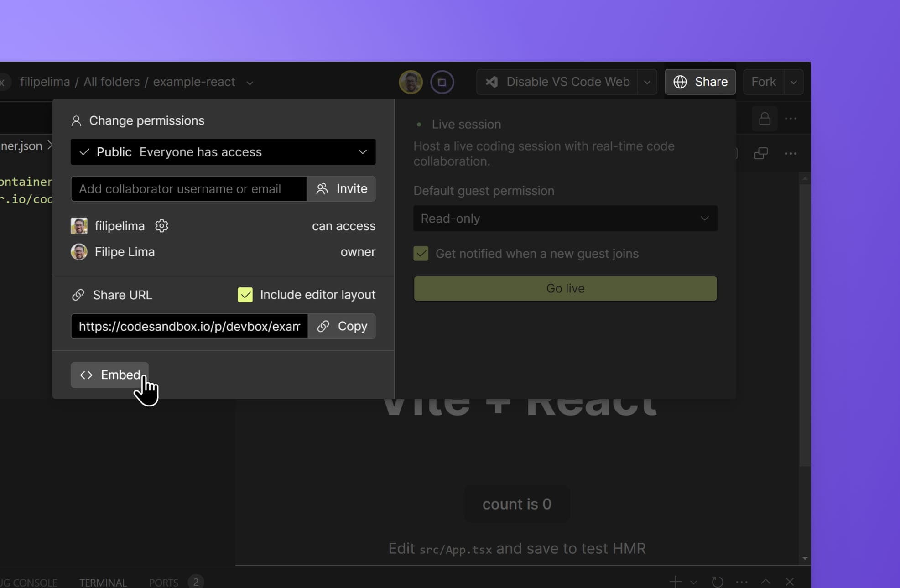
Task: Click the duplicate icon in the right panel
Action: click(761, 153)
